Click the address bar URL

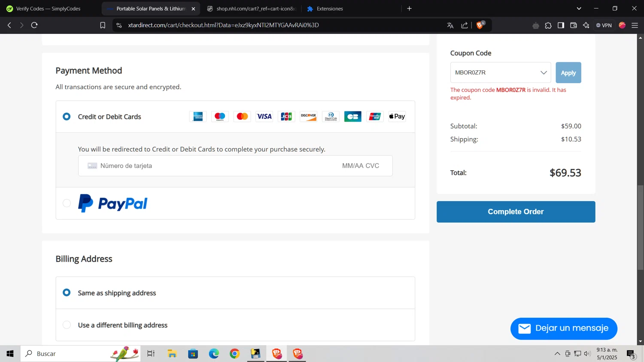pyautogui.click(x=223, y=25)
